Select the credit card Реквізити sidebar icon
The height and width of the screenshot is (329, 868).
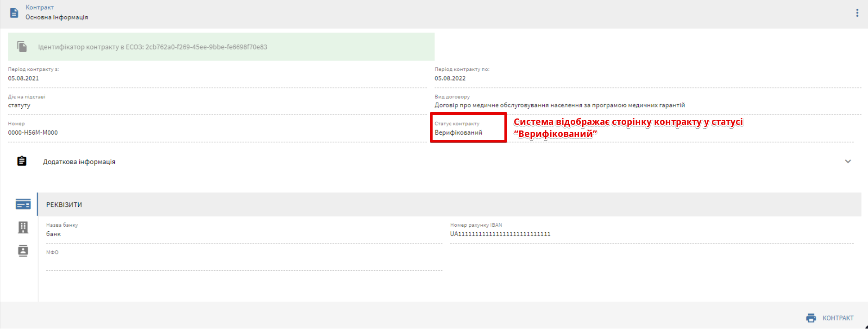(x=23, y=204)
